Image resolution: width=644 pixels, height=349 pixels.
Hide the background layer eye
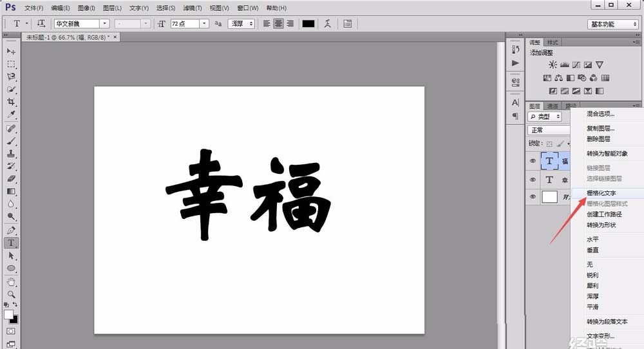pos(533,196)
